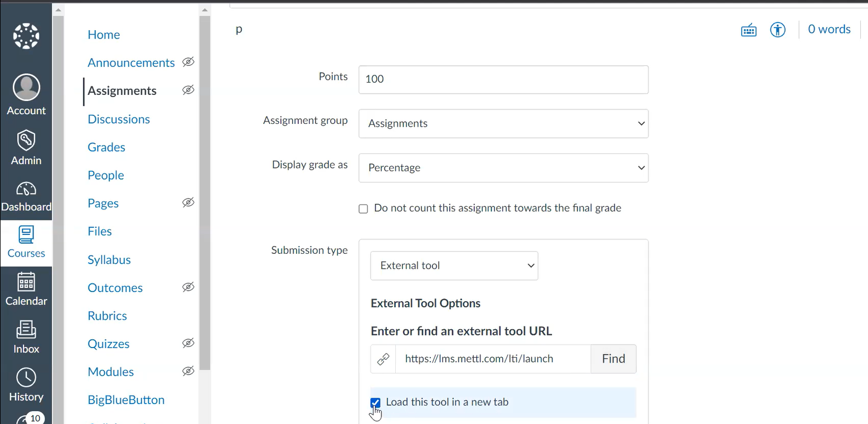Click the 'p' element path in editor
Screen dimensions: 868x424
[239, 29]
